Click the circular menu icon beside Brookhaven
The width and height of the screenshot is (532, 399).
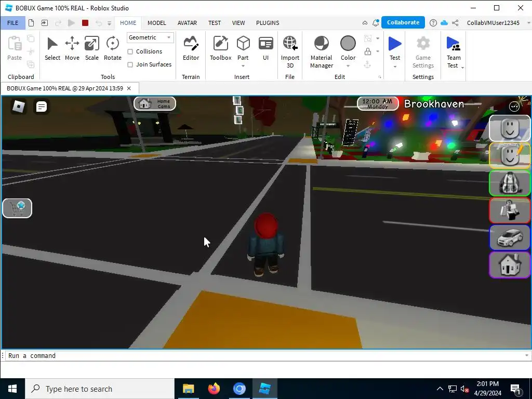[514, 106]
